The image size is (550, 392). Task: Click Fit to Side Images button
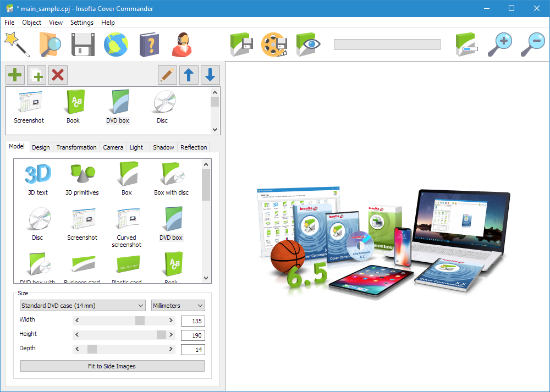pyautogui.click(x=112, y=366)
